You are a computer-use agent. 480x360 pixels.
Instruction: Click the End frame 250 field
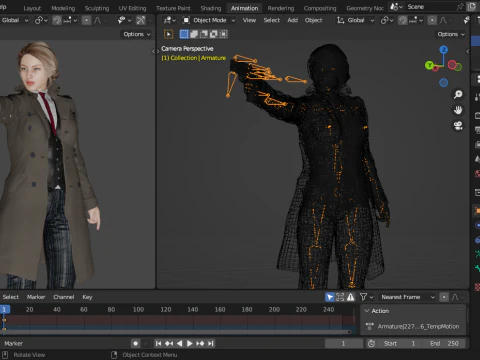pyautogui.click(x=444, y=343)
